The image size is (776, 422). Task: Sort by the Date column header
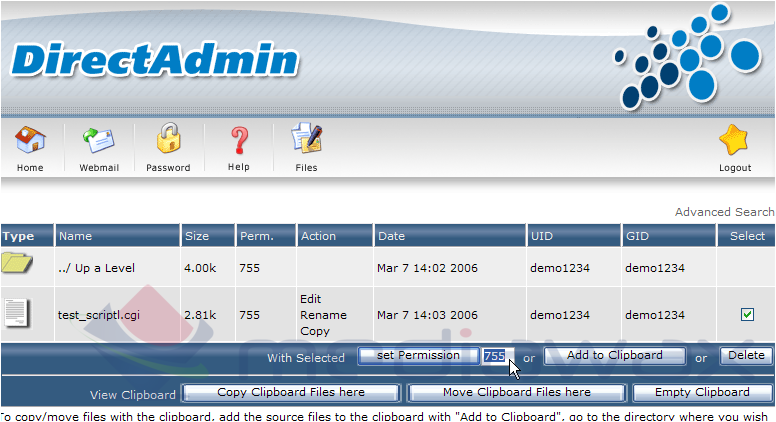click(x=391, y=236)
